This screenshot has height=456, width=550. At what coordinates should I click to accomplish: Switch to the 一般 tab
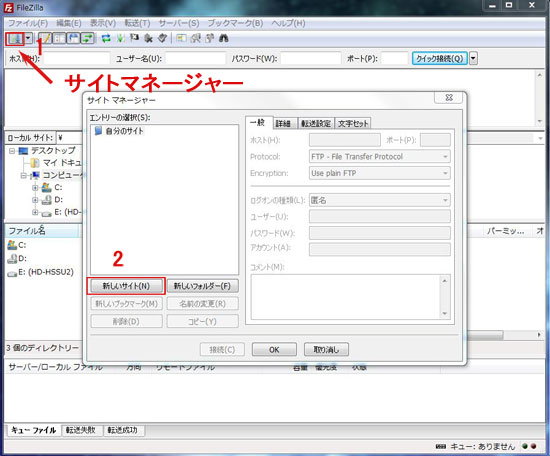click(259, 122)
